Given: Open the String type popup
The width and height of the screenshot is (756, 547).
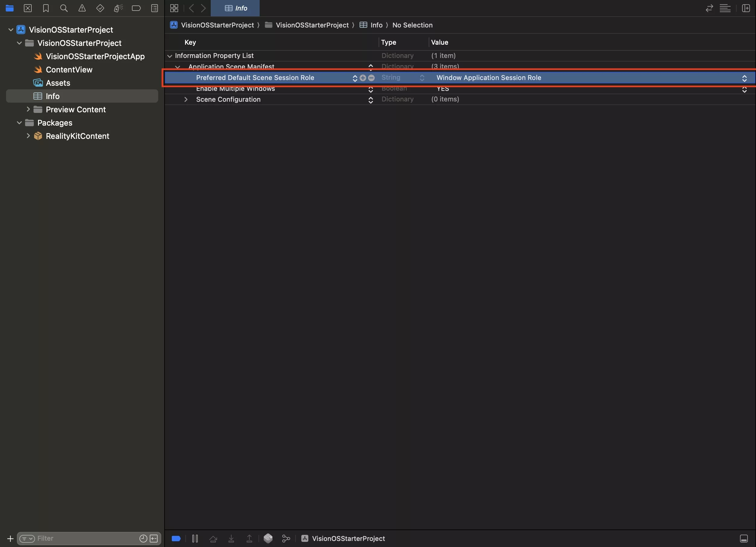Looking at the screenshot, I should (x=422, y=78).
